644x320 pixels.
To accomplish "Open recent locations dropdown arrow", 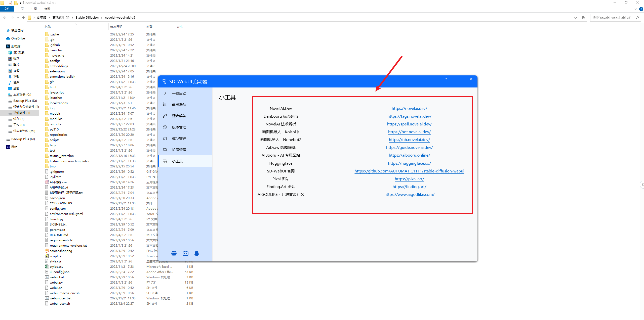I will coord(18,18).
